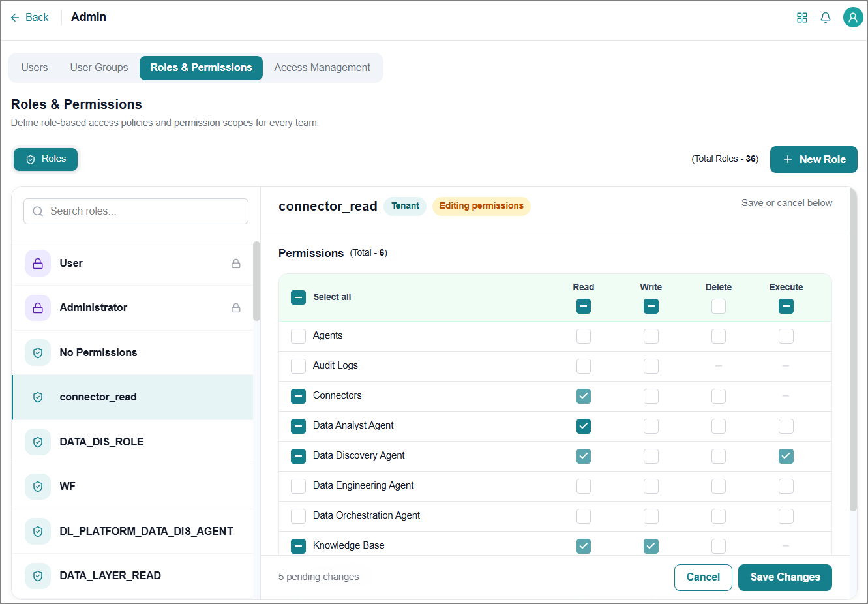Click the Roles pill button
Image resolution: width=868 pixels, height=604 pixels.
[x=46, y=159]
